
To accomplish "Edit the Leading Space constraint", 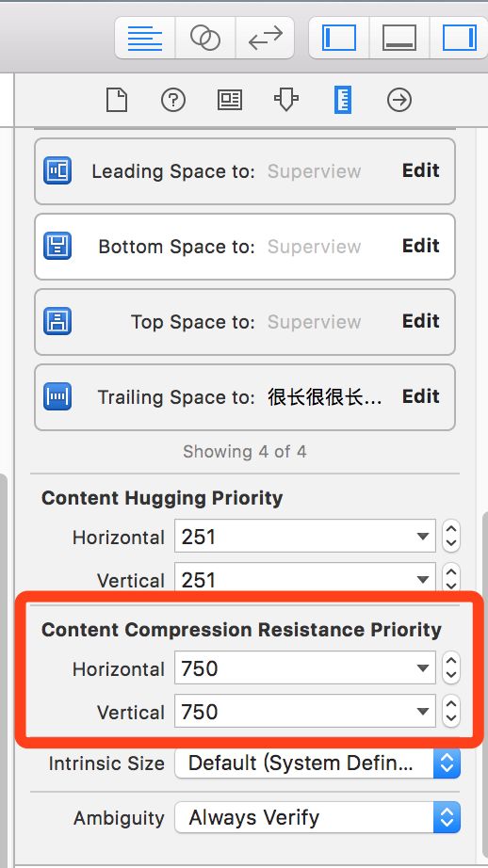I will (x=421, y=170).
